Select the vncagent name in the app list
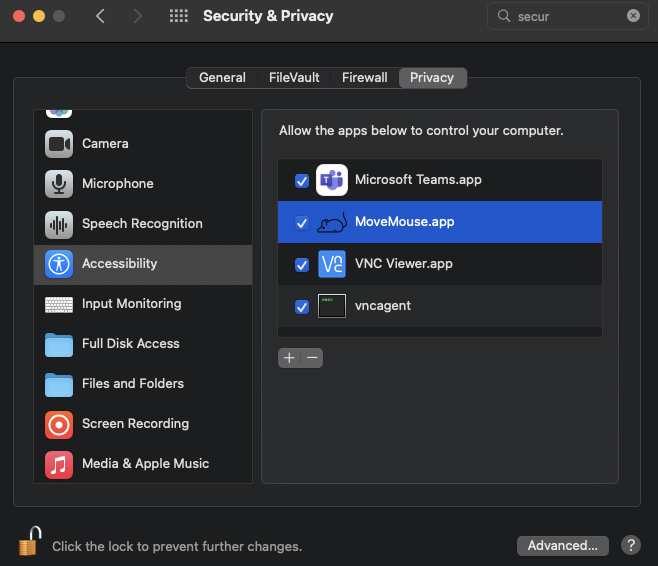 tap(383, 306)
